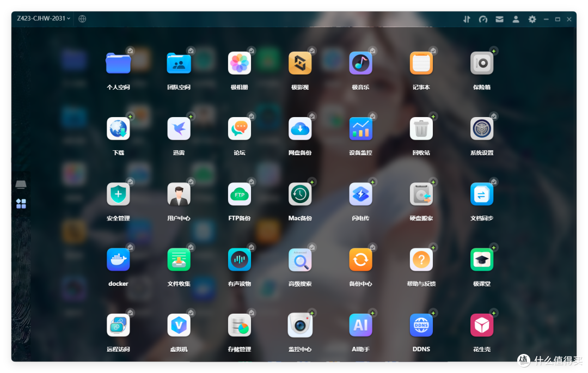
Task: Open the 花生壳 app
Action: click(x=482, y=325)
